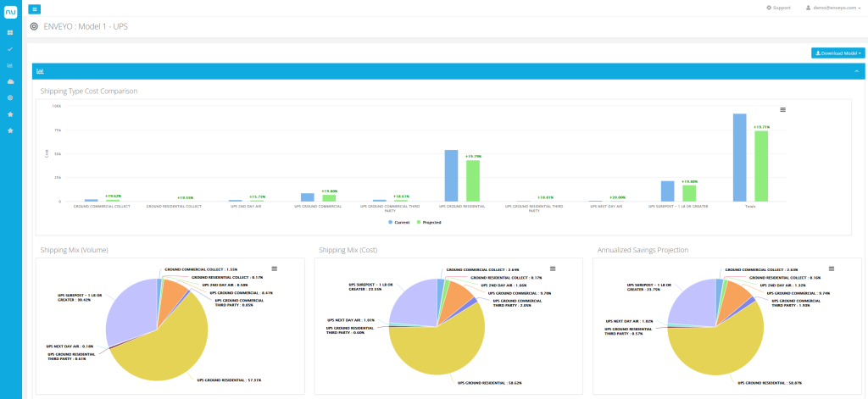Toggle the sidebar with the hamburger button

(x=35, y=8)
